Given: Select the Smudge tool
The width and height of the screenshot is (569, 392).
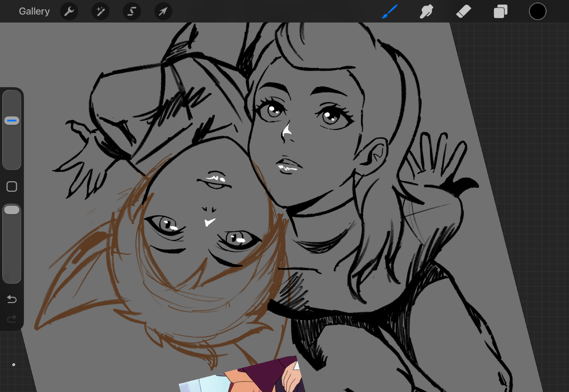Looking at the screenshot, I should 426,12.
